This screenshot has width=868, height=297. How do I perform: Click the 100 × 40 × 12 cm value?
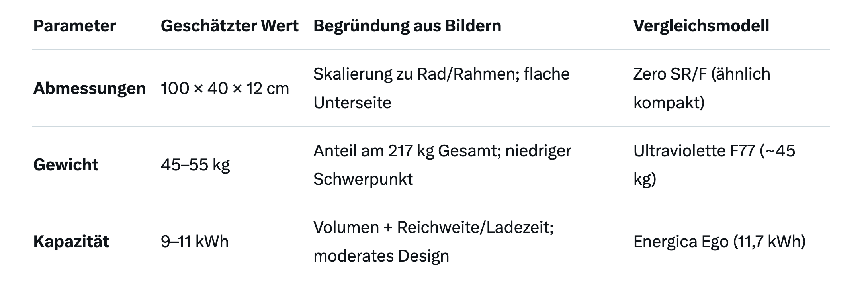(225, 88)
